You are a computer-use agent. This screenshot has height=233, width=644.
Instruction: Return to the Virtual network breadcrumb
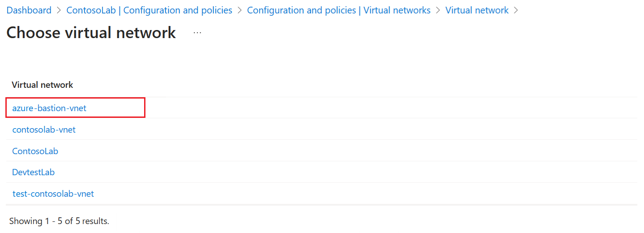click(477, 10)
